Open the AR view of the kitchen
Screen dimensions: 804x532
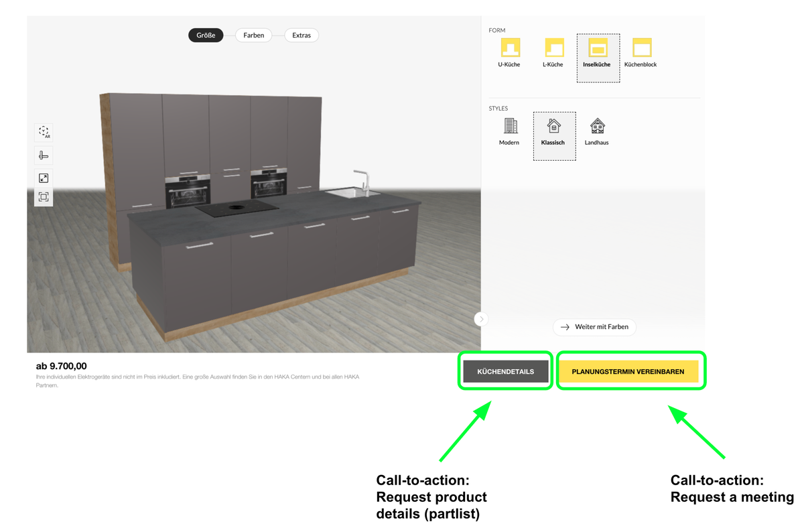point(43,132)
